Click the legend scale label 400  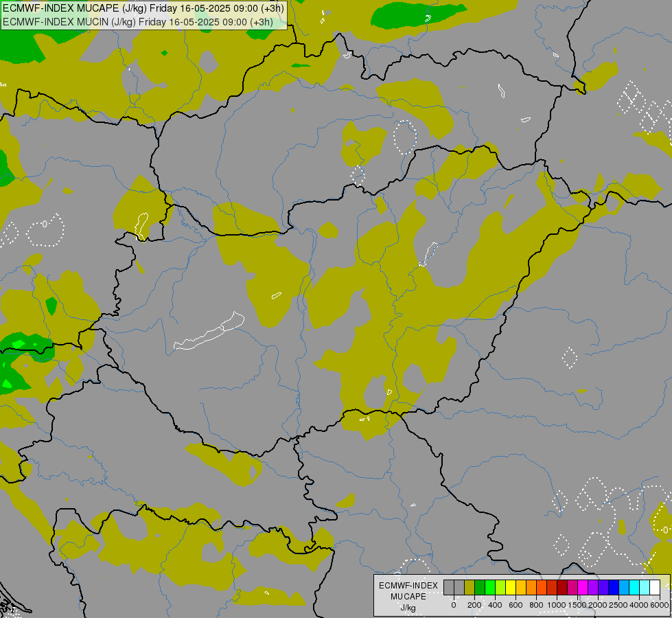495,605
